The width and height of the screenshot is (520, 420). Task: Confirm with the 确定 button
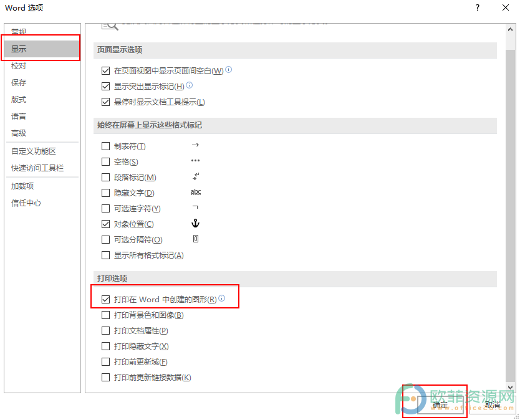click(440, 405)
